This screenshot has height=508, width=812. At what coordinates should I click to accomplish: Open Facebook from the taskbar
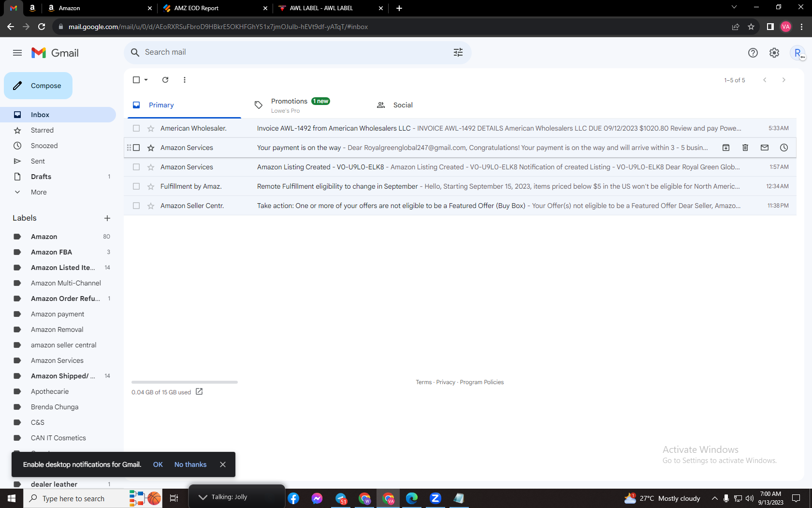(x=293, y=498)
